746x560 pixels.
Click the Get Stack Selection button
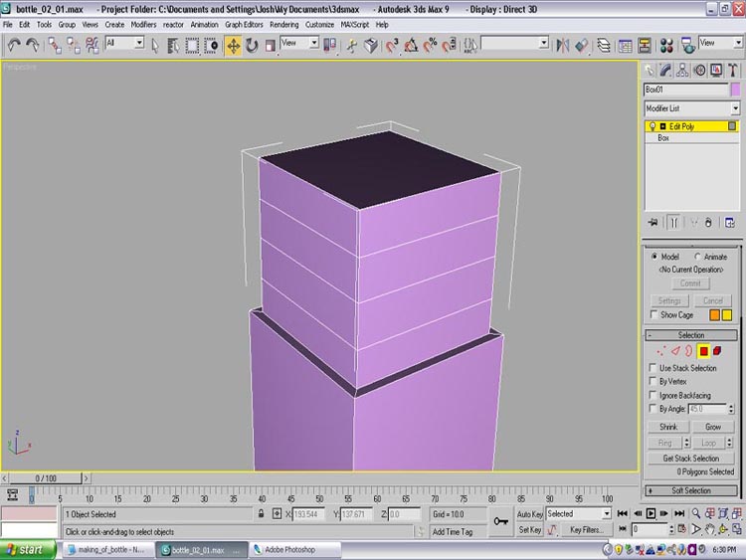click(691, 459)
